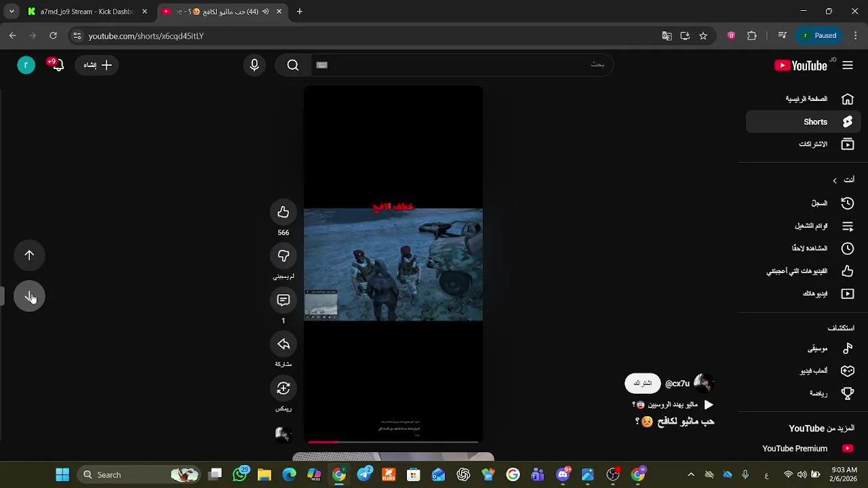Open فيديوهاتك (Your videos) in the sidebar

coord(804,293)
